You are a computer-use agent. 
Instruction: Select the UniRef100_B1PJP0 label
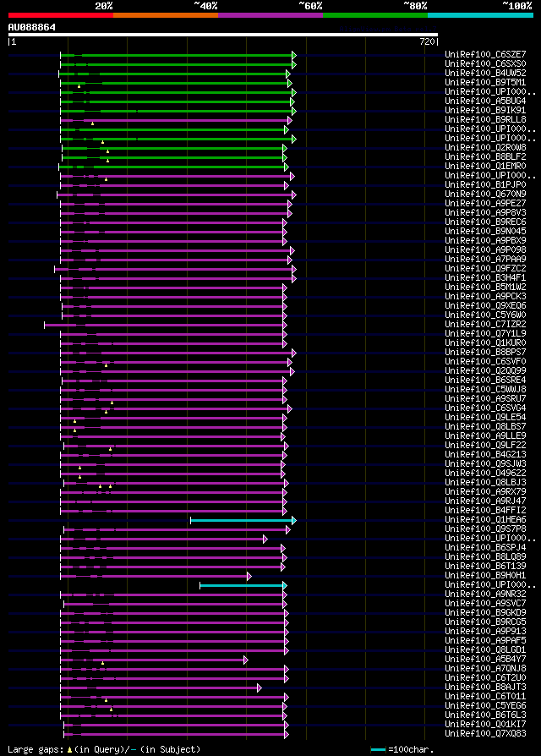tap(485, 184)
